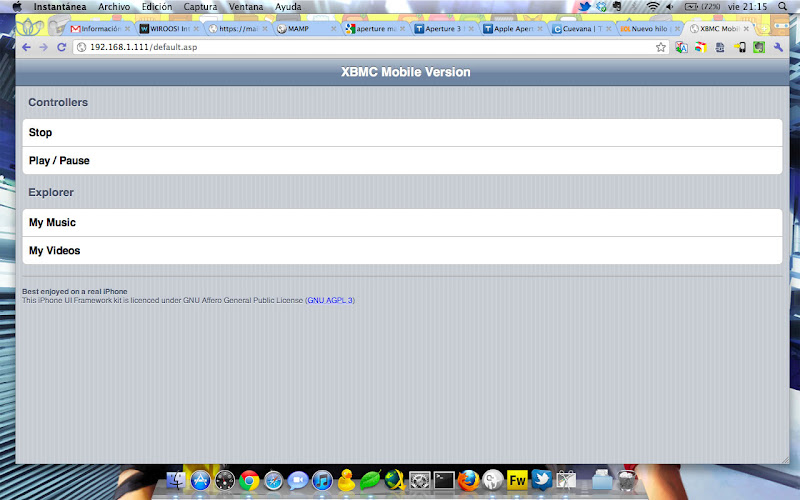Close the MAMP tab

[x=333, y=29]
